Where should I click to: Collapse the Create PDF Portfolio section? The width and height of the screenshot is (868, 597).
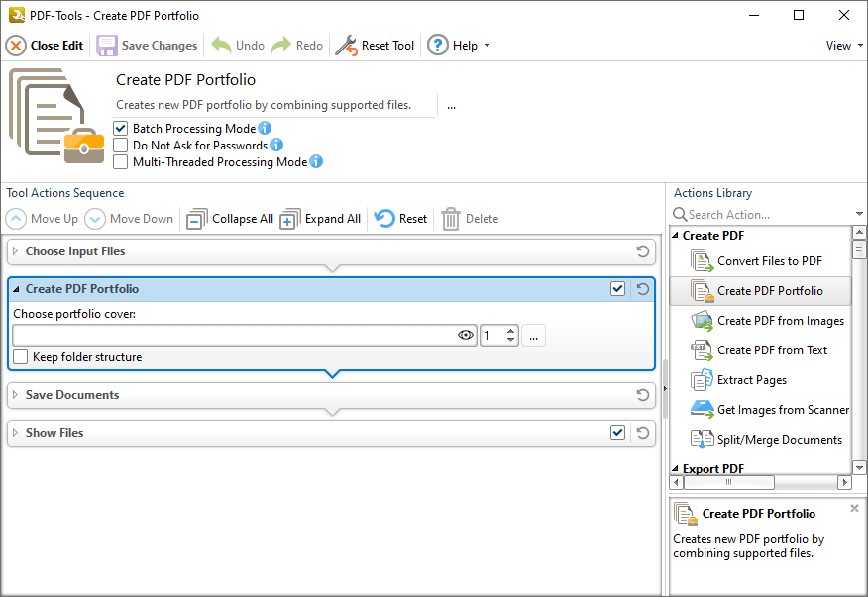click(x=16, y=289)
